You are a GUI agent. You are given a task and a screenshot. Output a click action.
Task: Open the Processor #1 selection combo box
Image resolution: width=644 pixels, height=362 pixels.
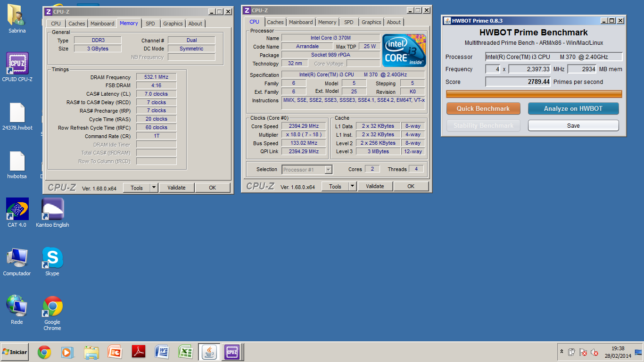tap(307, 170)
